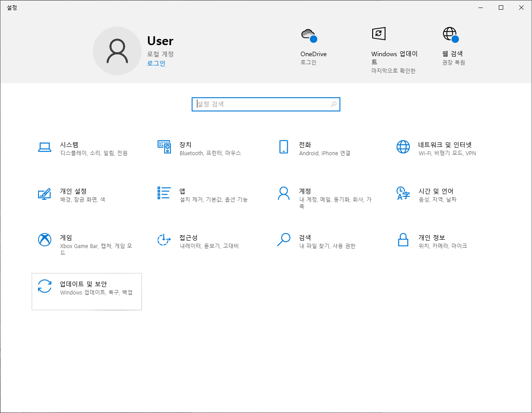Click the 네트워크 및 인터넷 title

click(x=445, y=145)
